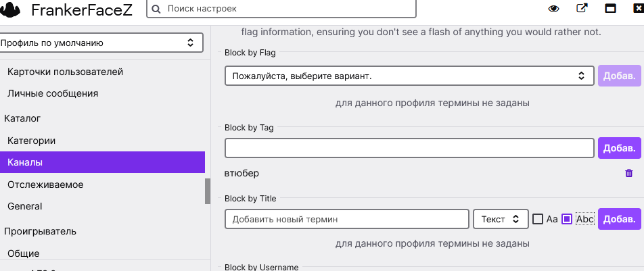
Task: Pop out settings with the external-window icon
Action: coord(582,9)
